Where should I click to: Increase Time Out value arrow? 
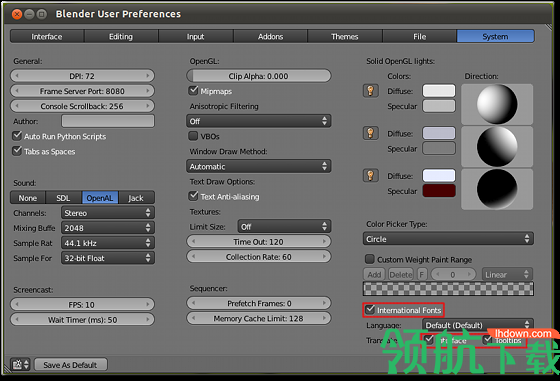click(324, 241)
